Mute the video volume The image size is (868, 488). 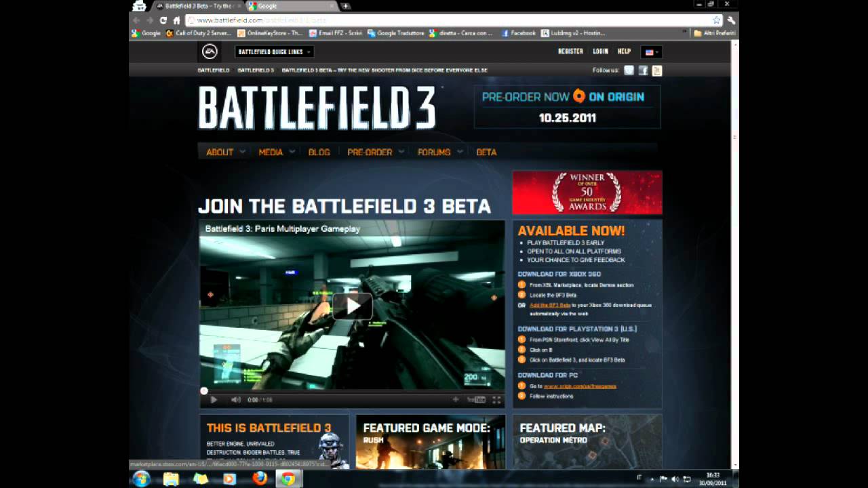tap(235, 400)
